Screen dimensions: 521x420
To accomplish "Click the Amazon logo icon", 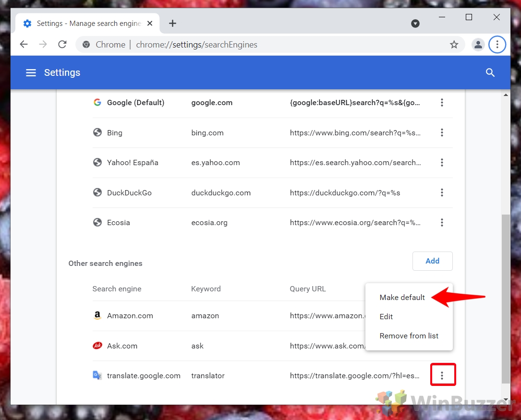I will [97, 315].
